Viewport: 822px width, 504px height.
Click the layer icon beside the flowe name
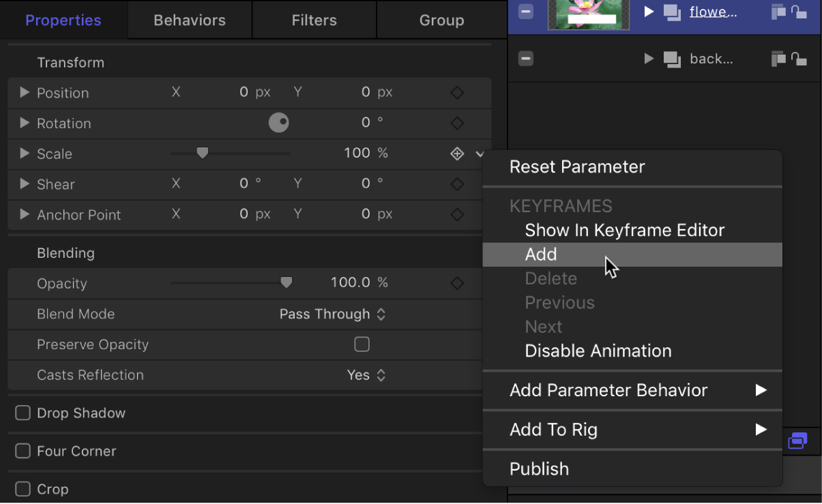click(x=673, y=11)
